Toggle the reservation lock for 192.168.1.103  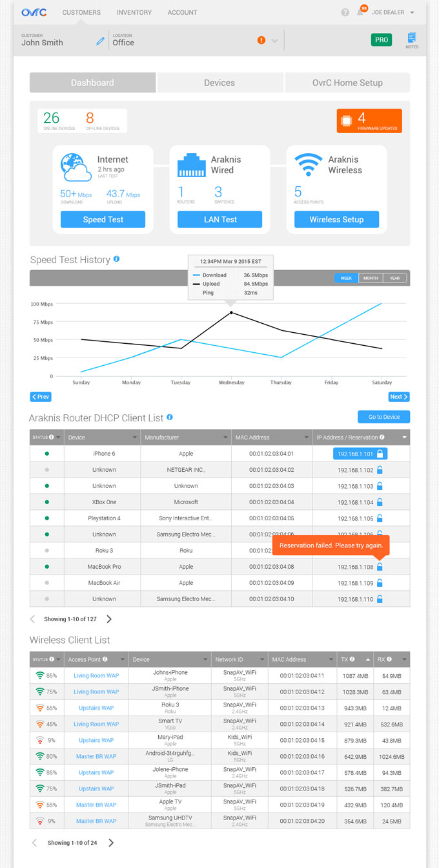point(380,486)
